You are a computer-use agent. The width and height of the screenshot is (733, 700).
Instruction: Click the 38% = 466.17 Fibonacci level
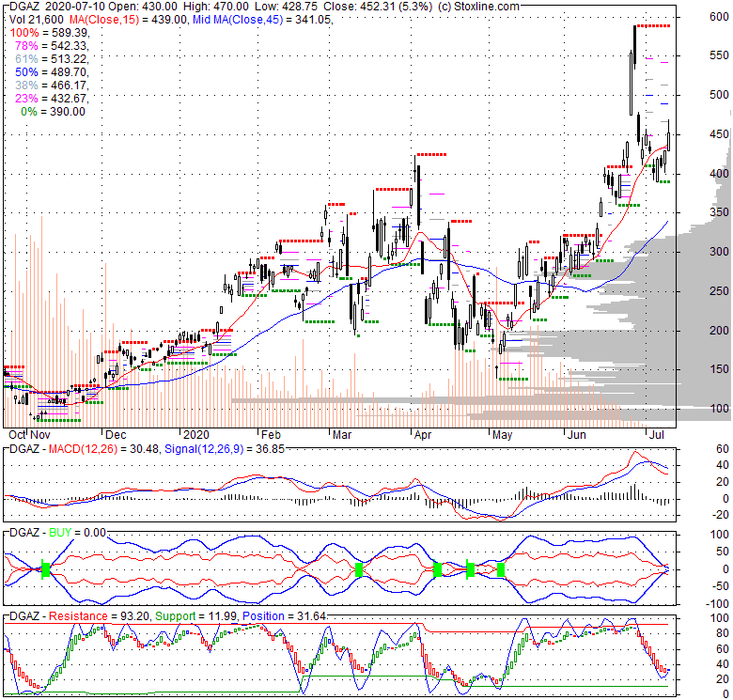52,86
